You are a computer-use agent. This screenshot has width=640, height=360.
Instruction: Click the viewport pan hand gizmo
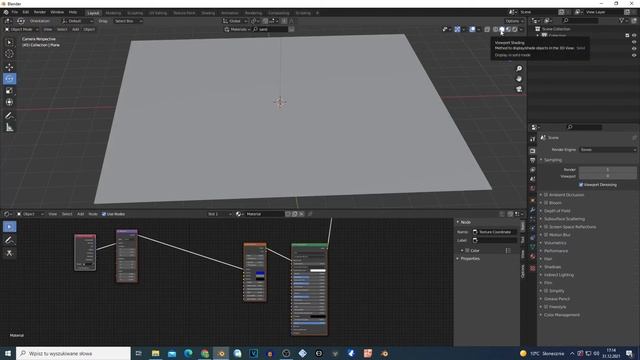click(x=519, y=79)
